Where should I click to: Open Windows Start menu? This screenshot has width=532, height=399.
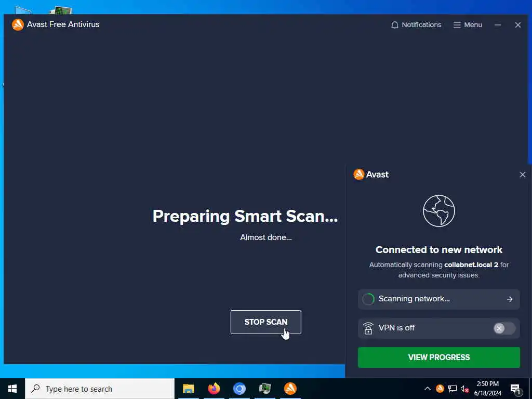pyautogui.click(x=12, y=389)
